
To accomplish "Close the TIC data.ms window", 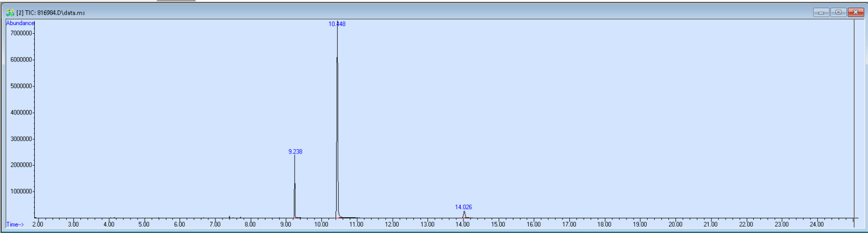I will pyautogui.click(x=855, y=13).
